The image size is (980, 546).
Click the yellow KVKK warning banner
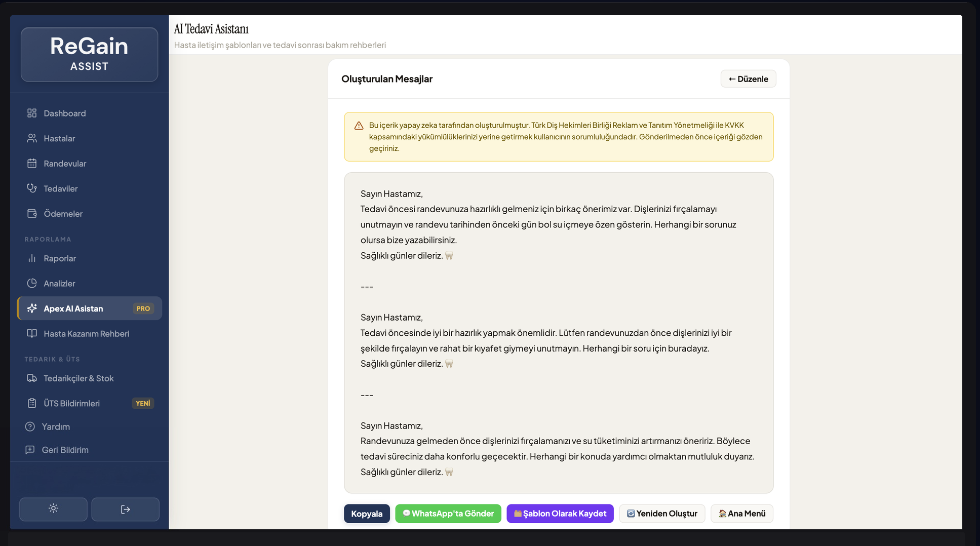(x=559, y=137)
